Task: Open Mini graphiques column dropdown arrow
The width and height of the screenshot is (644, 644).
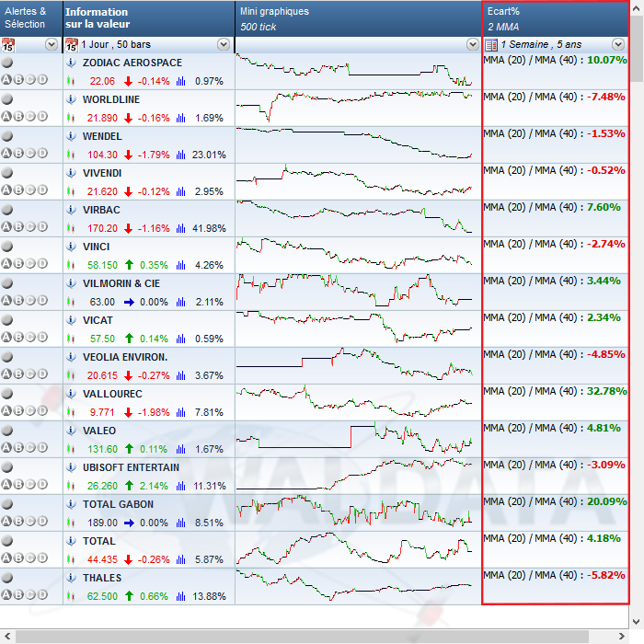Action: click(473, 44)
